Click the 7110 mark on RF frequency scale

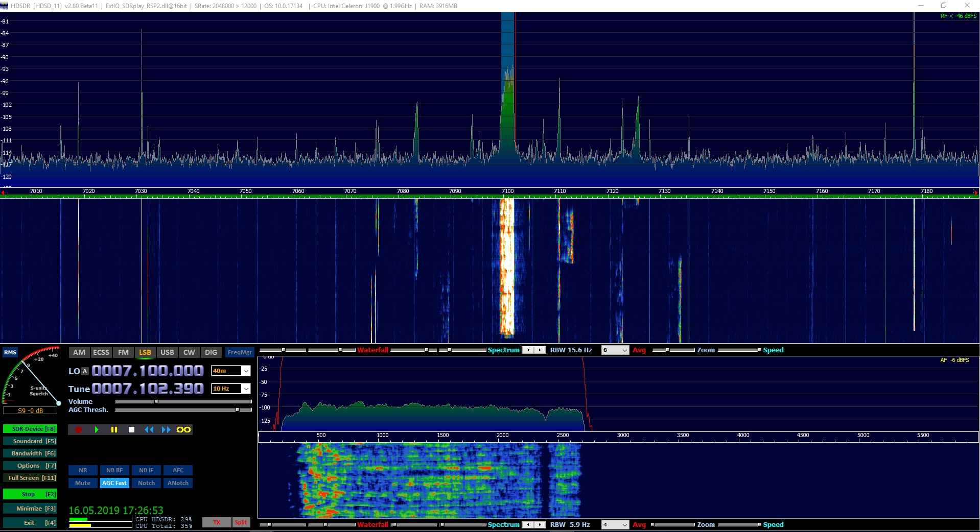coord(560,191)
